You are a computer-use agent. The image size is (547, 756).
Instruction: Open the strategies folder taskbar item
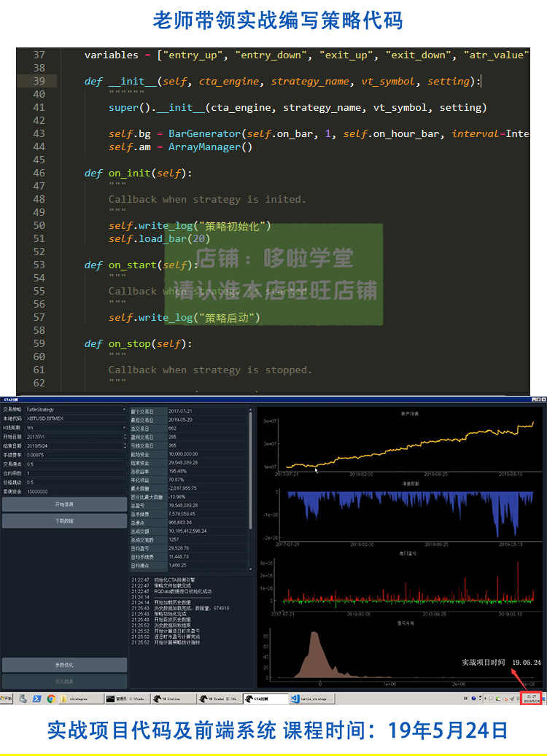pyautogui.click(x=80, y=698)
